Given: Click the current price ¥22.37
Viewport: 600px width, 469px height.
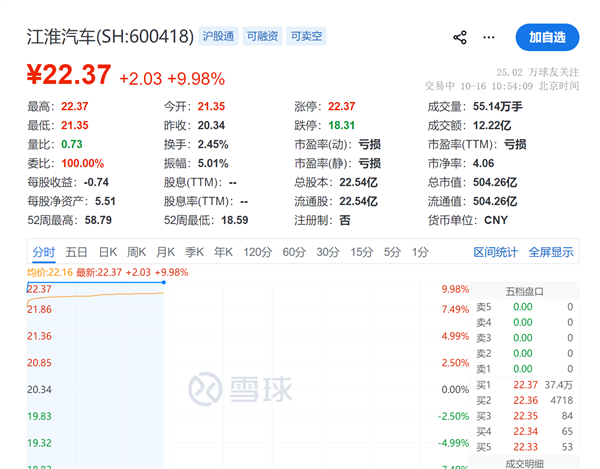Looking at the screenshot, I should [x=69, y=75].
